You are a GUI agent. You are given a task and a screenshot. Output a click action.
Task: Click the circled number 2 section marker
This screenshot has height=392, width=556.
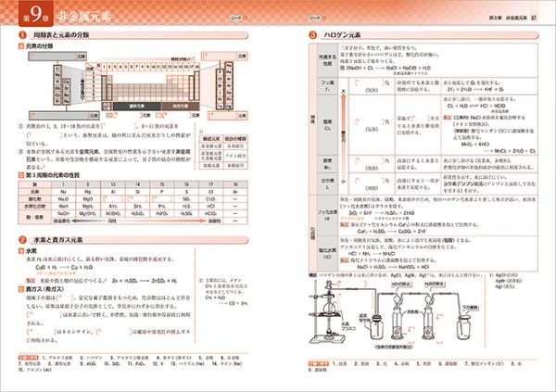(22, 240)
